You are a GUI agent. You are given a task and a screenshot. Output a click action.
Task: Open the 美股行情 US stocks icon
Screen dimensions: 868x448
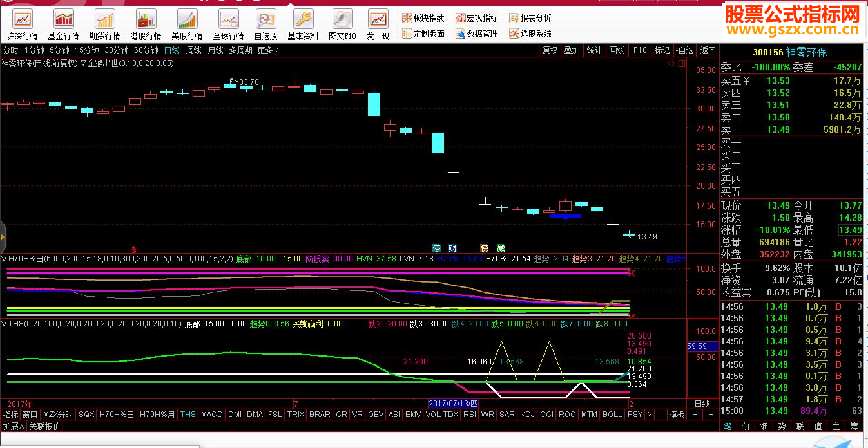click(x=187, y=25)
